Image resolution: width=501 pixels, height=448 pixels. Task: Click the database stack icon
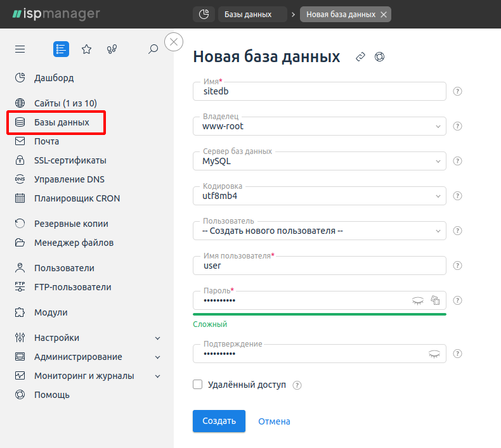20,122
